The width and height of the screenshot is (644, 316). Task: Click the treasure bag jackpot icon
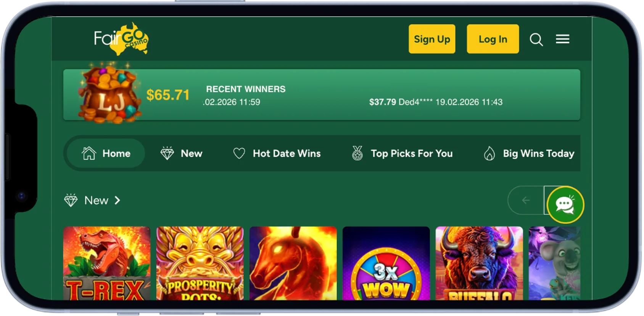pos(109,94)
